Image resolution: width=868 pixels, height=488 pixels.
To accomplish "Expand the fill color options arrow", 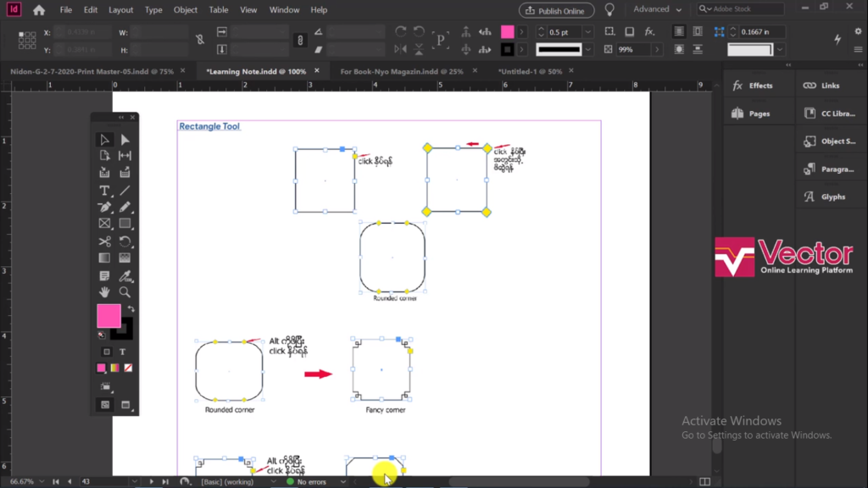I will pos(521,32).
